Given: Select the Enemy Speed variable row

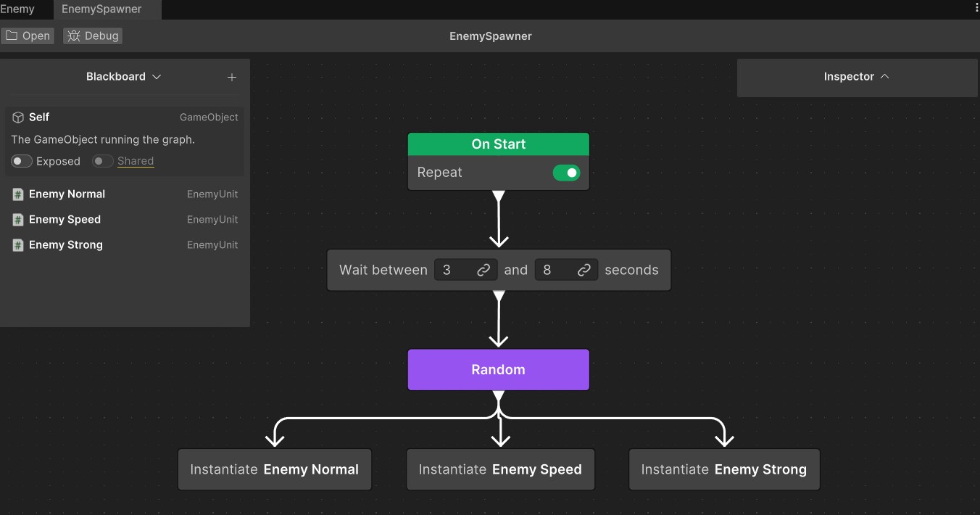Looking at the screenshot, I should pyautogui.click(x=125, y=220).
